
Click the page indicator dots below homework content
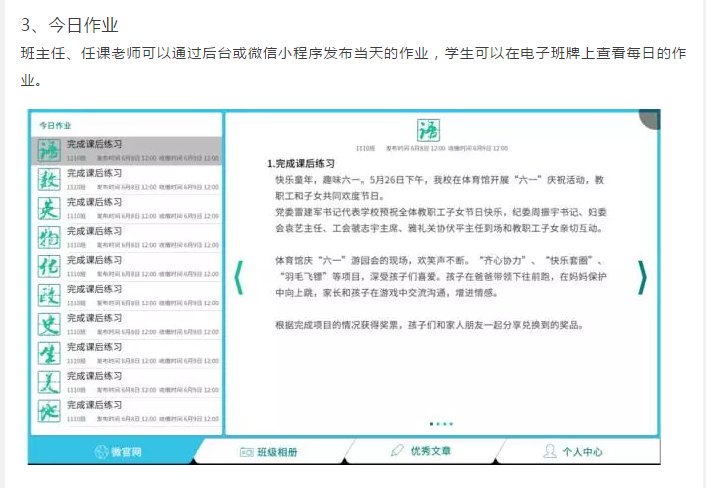pyautogui.click(x=441, y=424)
